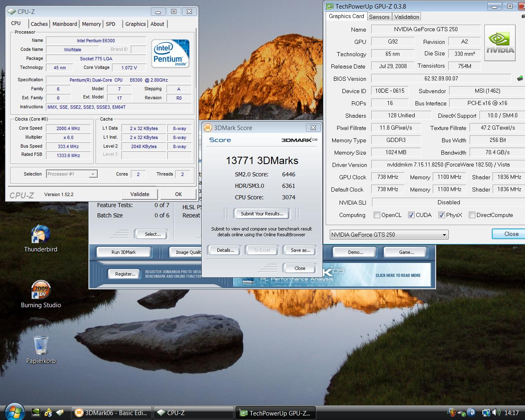The image size is (525, 420).
Task: Click the CPU-Z title bar application icon
Action: [11, 11]
